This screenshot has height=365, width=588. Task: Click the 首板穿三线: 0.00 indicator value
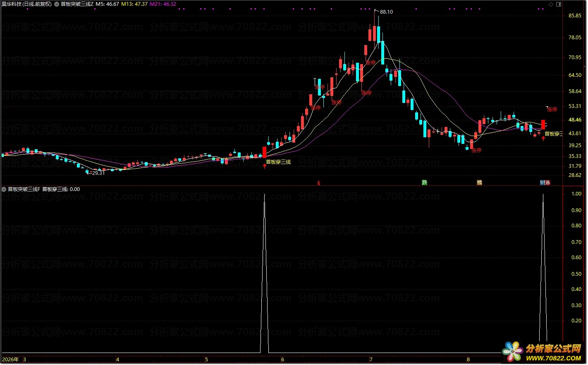61,189
